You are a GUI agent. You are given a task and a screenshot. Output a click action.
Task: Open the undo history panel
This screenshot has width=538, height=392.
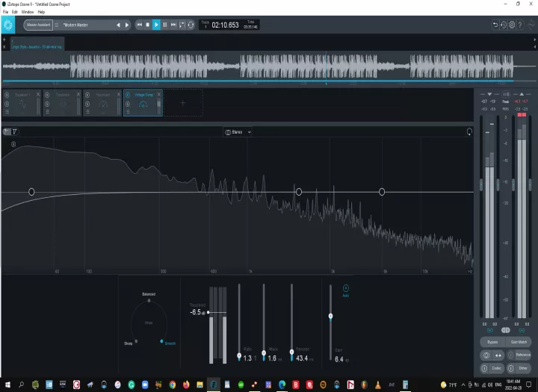(504, 25)
